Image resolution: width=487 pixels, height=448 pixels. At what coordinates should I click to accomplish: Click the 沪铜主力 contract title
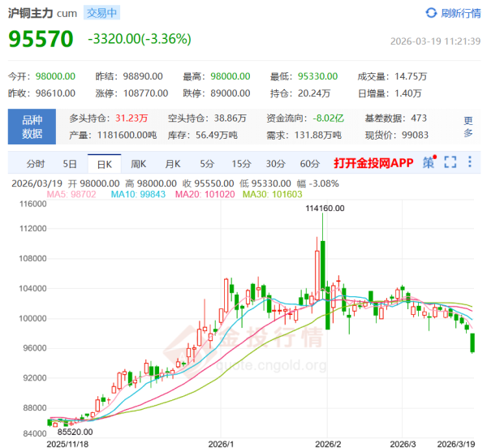click(31, 13)
